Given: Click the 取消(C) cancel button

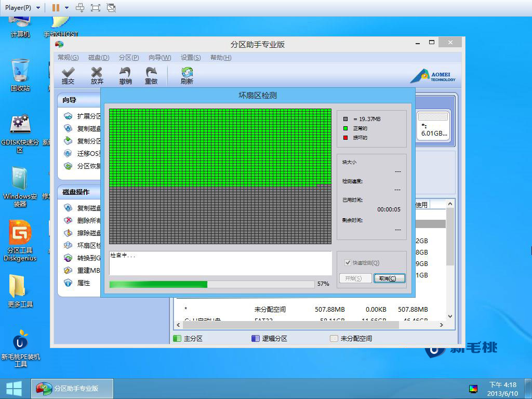Looking at the screenshot, I should 390,278.
